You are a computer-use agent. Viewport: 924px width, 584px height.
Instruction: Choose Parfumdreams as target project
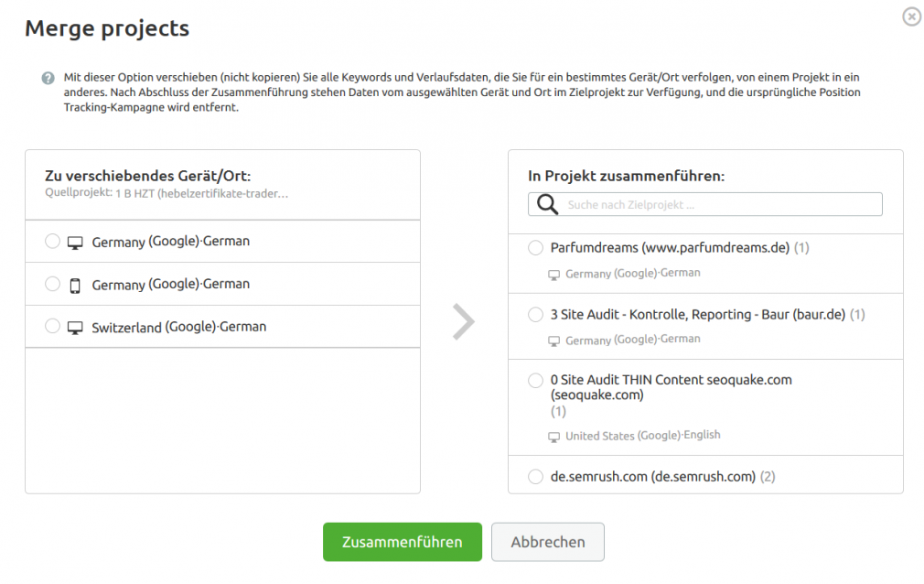tap(536, 248)
